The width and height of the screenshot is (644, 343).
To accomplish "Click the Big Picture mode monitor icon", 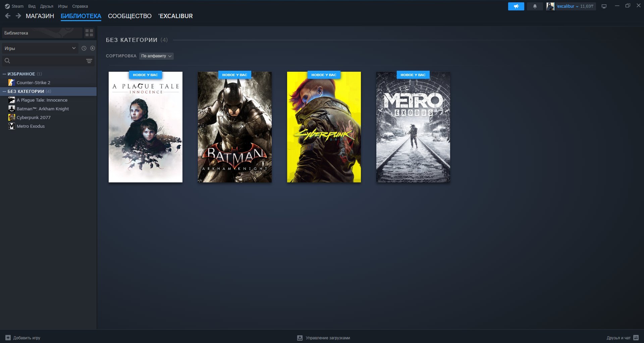I will [604, 6].
